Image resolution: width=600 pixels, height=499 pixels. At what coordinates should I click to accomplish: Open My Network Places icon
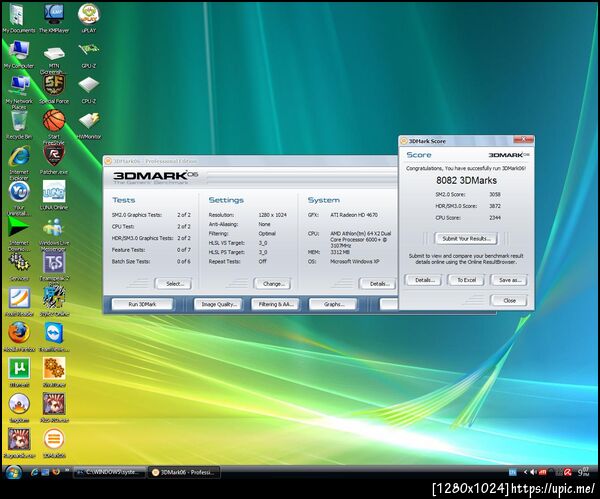pyautogui.click(x=19, y=92)
